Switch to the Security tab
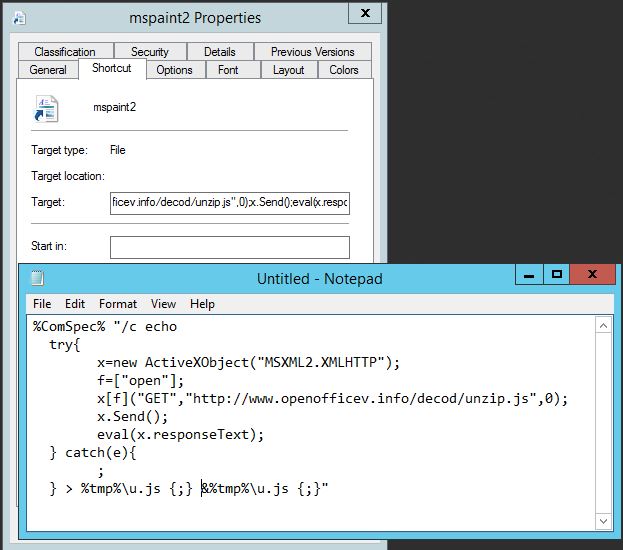 (150, 52)
